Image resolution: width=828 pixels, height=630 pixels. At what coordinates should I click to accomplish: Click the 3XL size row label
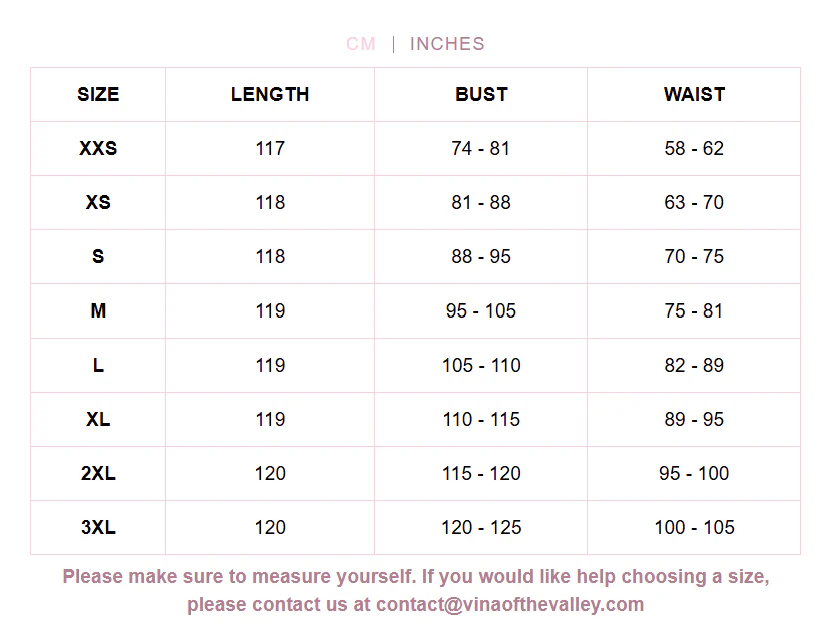[98, 528]
